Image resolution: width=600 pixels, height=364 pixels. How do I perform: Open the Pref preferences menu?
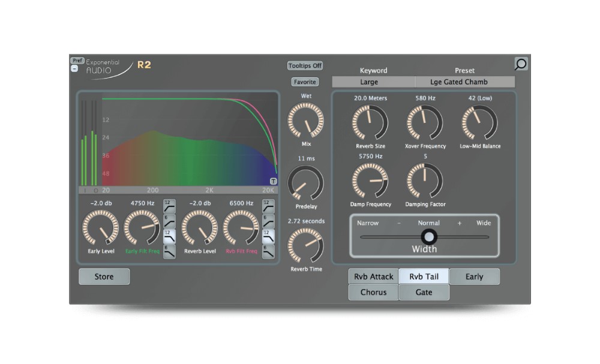pyautogui.click(x=77, y=60)
